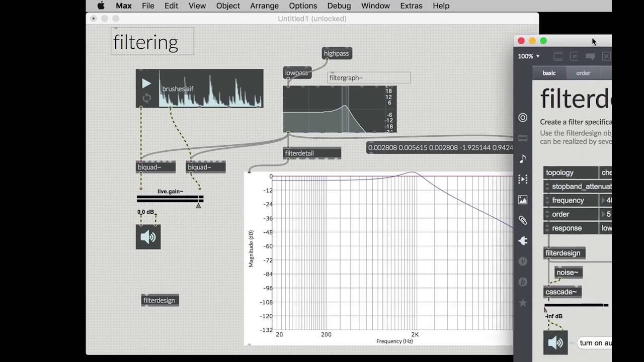This screenshot has height=362, width=644.
Task: Switch to the order tab
Action: click(x=583, y=73)
